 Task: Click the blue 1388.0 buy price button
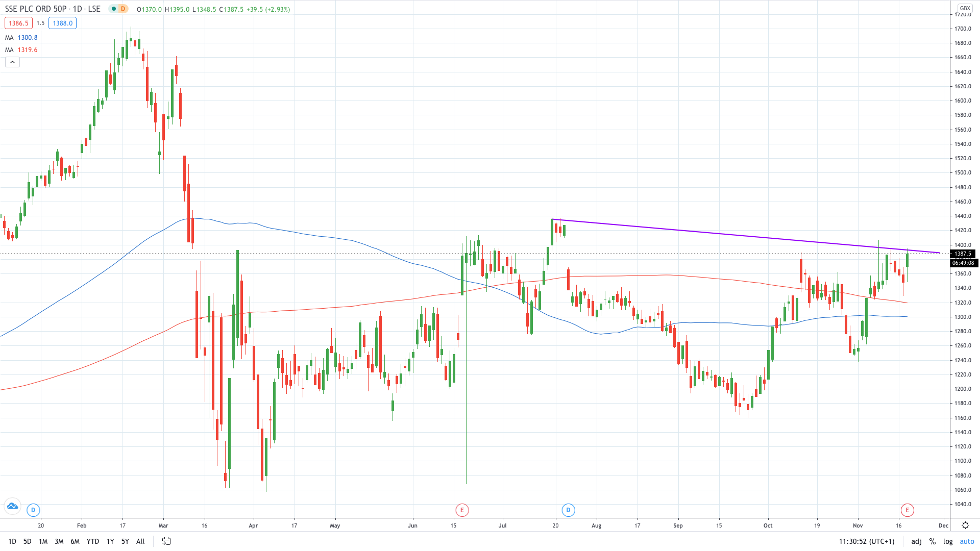[x=62, y=23]
